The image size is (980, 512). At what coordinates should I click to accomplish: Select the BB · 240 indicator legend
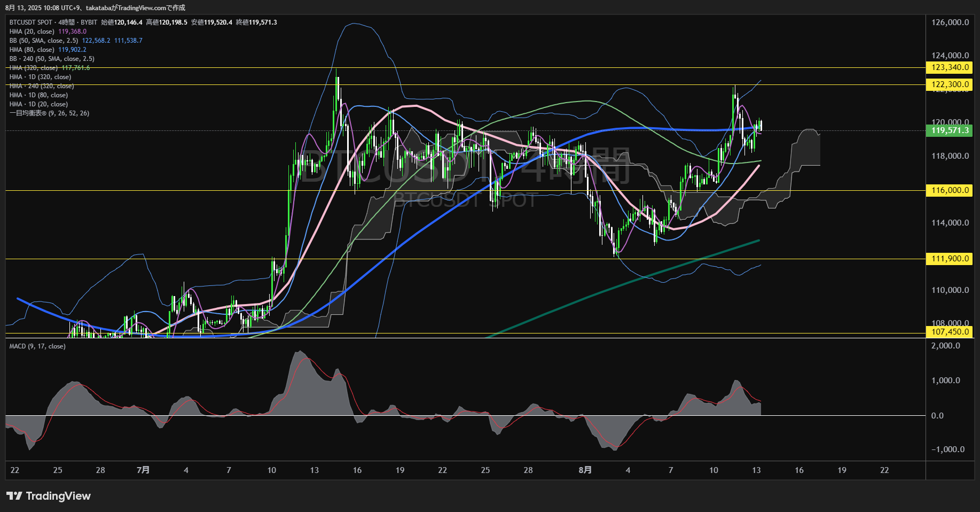point(52,59)
